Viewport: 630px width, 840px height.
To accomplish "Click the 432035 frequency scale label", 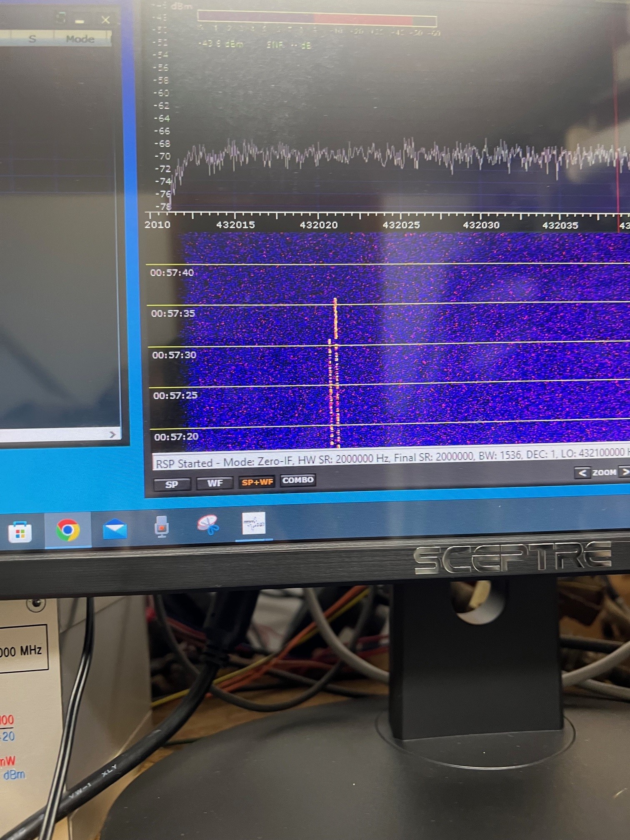I will point(560,225).
